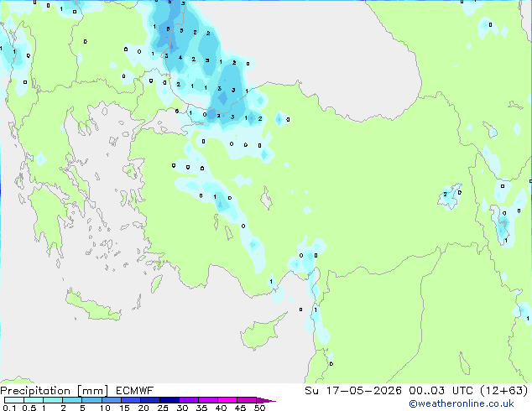The height and width of the screenshot is (411, 532).
Task: Click the legend value label '50'
Action: click(259, 408)
